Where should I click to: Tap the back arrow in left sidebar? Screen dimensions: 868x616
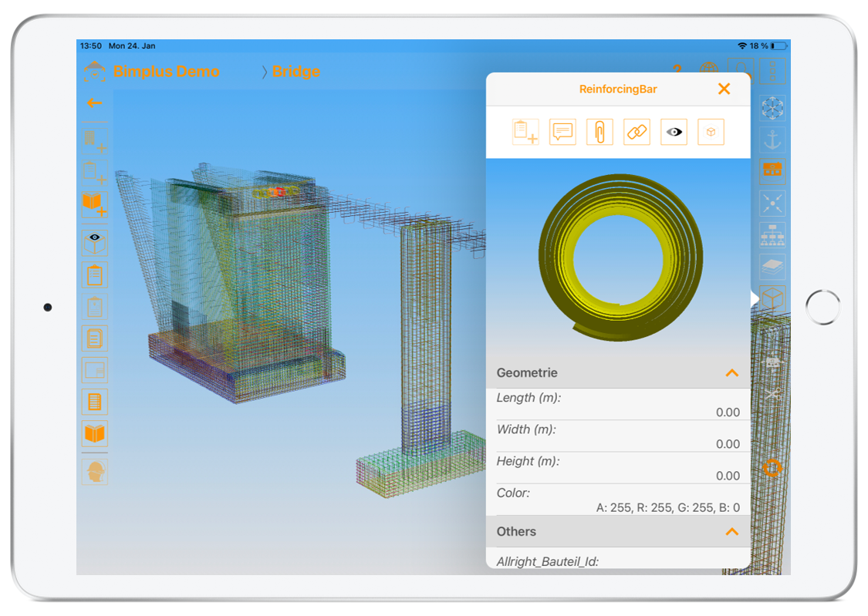pos(94,103)
